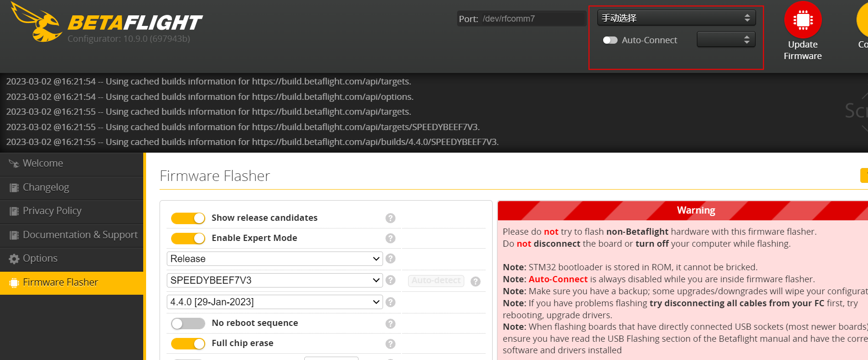The width and height of the screenshot is (868, 360).
Task: Open the Changelog tab
Action: (x=72, y=188)
